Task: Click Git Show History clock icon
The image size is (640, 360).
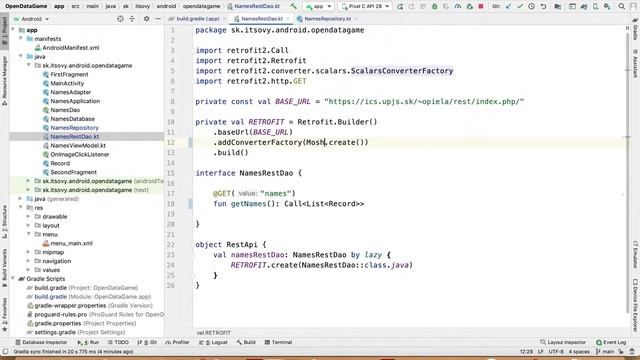Action: (x=531, y=7)
